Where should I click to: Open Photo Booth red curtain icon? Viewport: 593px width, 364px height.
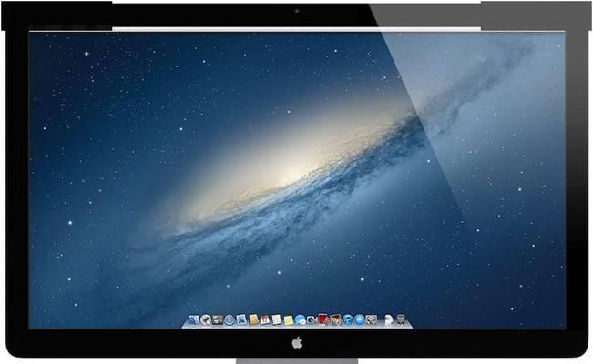click(322, 319)
